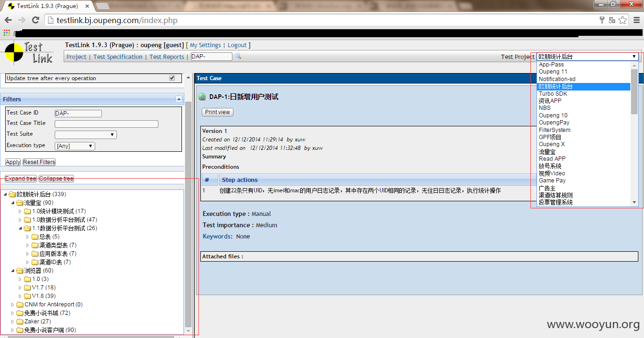The width and height of the screenshot is (644, 338).
Task: Expand the V1.7 tree node
Action: (20, 288)
